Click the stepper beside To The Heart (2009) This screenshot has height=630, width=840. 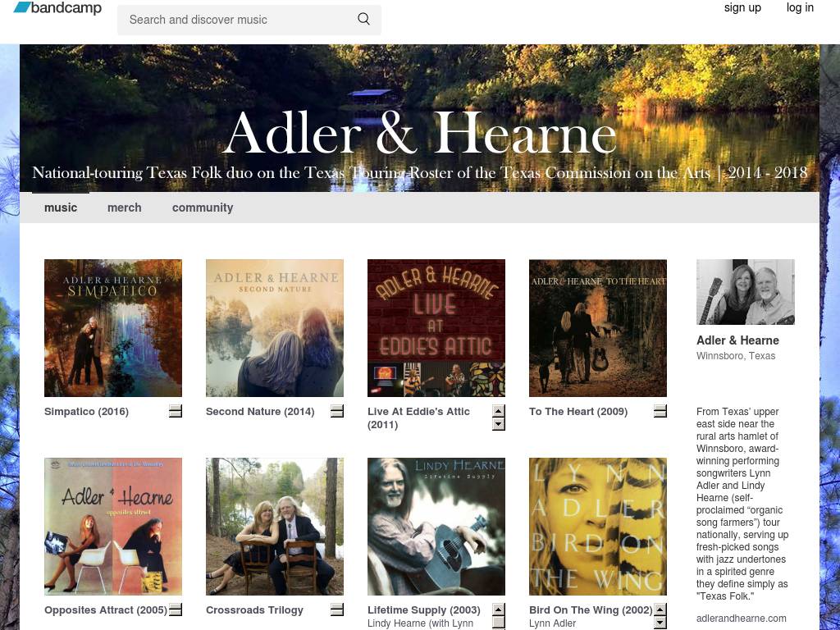click(660, 411)
